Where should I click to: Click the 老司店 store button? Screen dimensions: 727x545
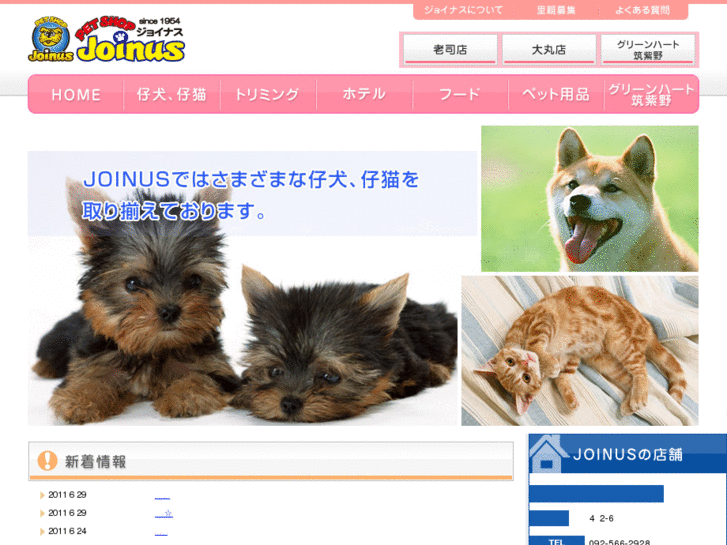click(450, 49)
